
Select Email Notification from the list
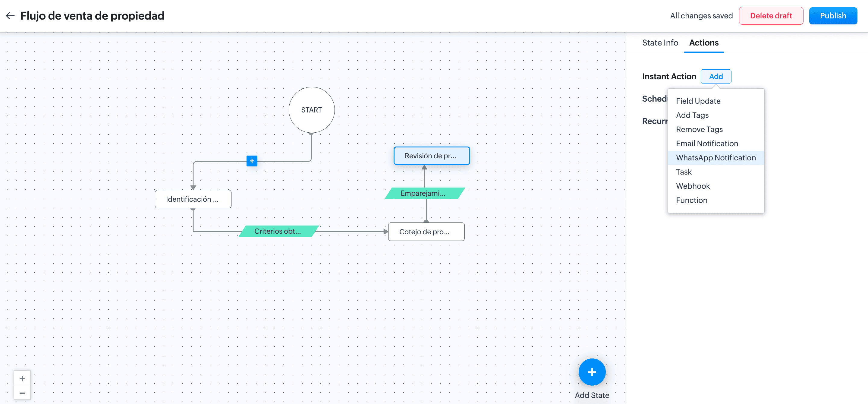point(706,144)
